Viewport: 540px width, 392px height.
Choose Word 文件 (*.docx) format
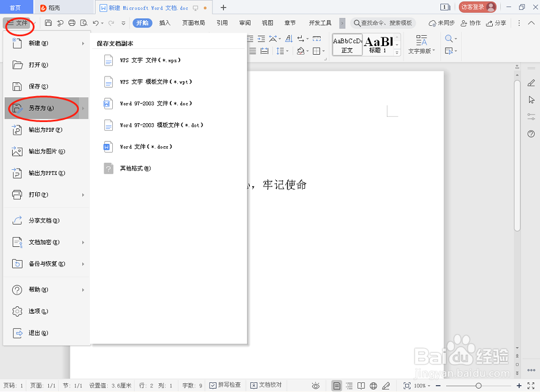(169, 147)
